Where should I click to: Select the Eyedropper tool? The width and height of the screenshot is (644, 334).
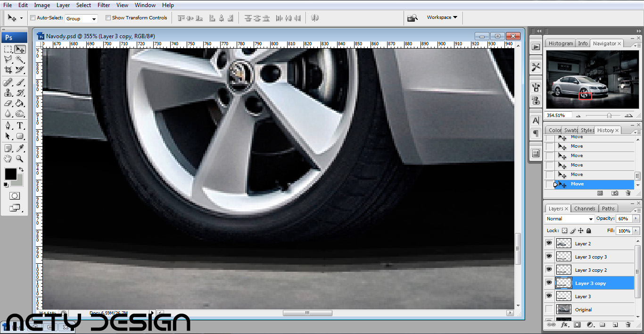(x=20, y=149)
